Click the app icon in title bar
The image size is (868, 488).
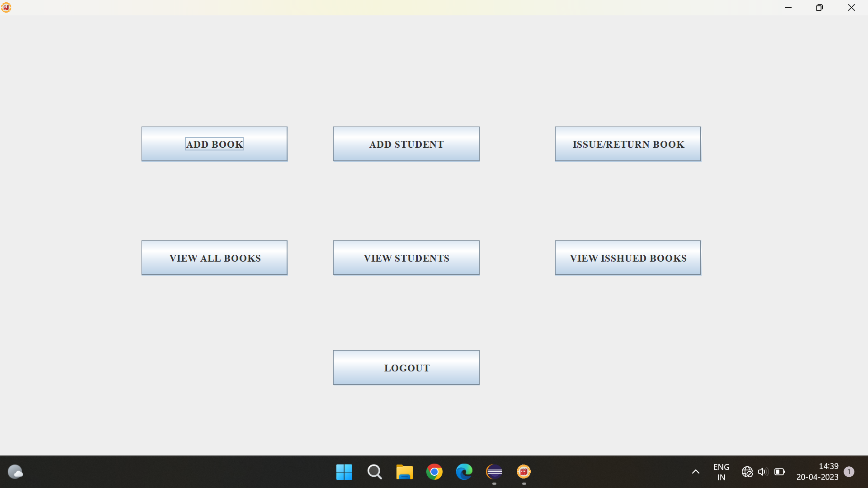[6, 7]
